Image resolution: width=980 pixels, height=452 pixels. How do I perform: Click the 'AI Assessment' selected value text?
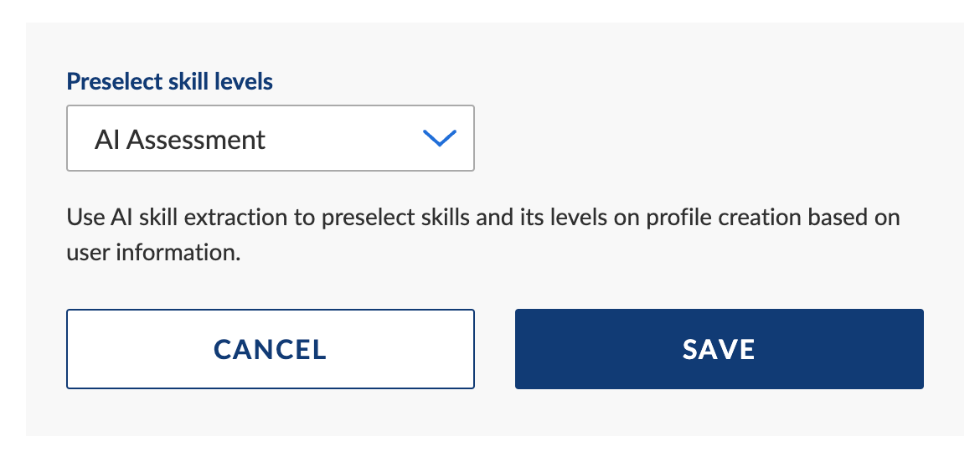(180, 139)
